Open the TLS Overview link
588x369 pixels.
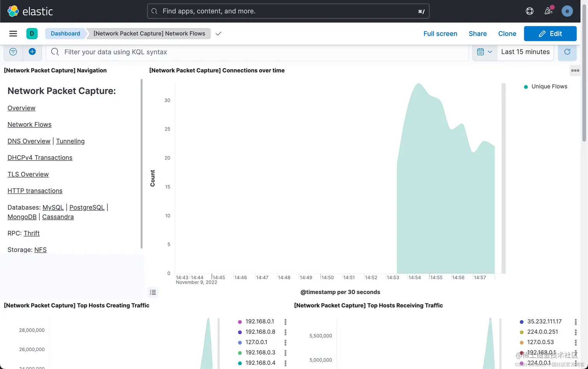(x=28, y=174)
